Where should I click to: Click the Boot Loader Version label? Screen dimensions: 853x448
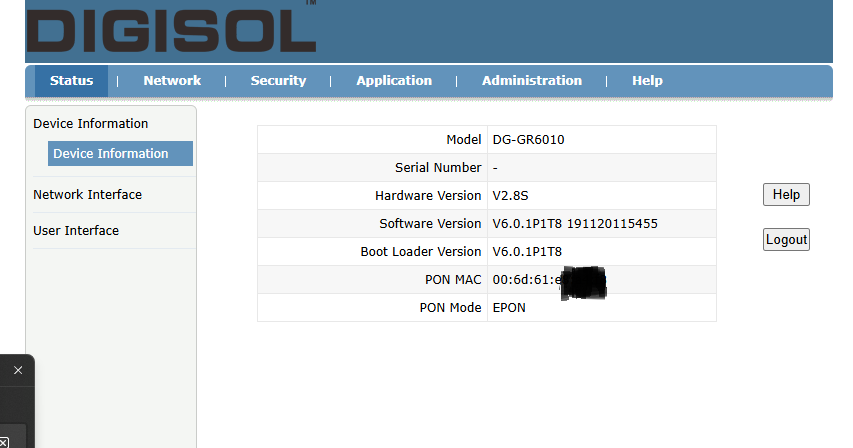421,252
